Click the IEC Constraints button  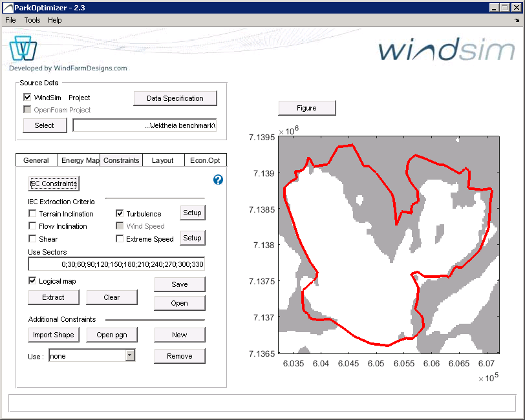pyautogui.click(x=54, y=184)
